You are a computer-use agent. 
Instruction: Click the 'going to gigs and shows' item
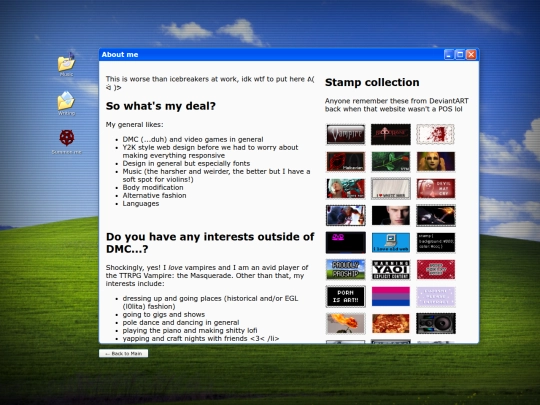pos(164,314)
